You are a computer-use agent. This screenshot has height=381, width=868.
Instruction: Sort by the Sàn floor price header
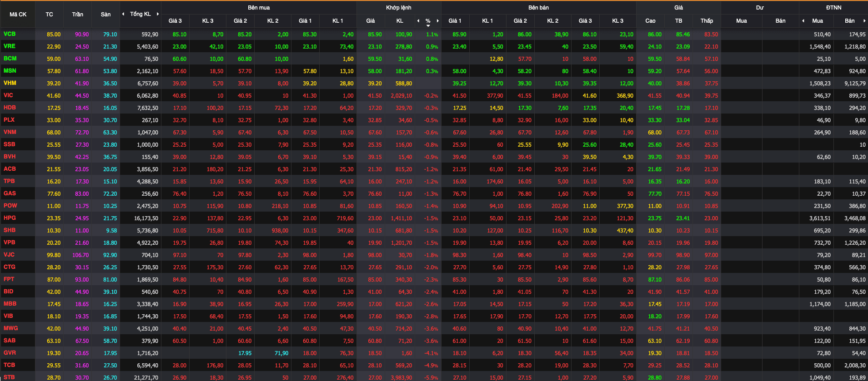click(x=106, y=15)
